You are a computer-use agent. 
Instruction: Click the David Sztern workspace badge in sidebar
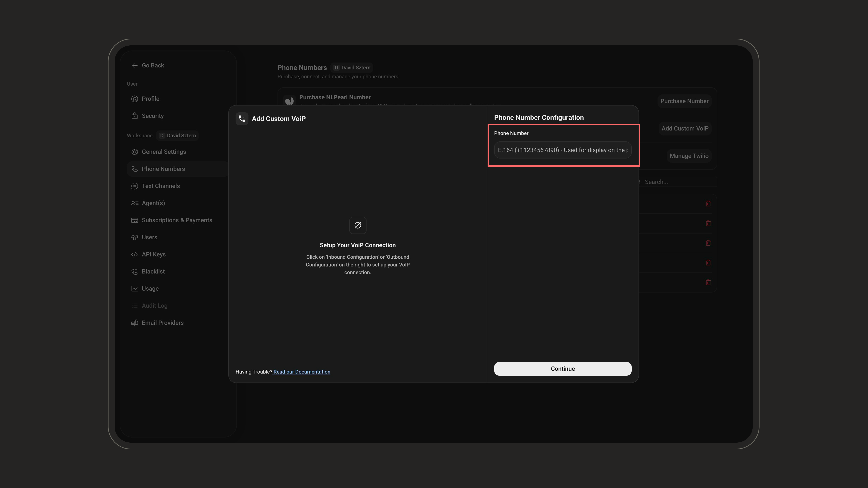point(177,136)
